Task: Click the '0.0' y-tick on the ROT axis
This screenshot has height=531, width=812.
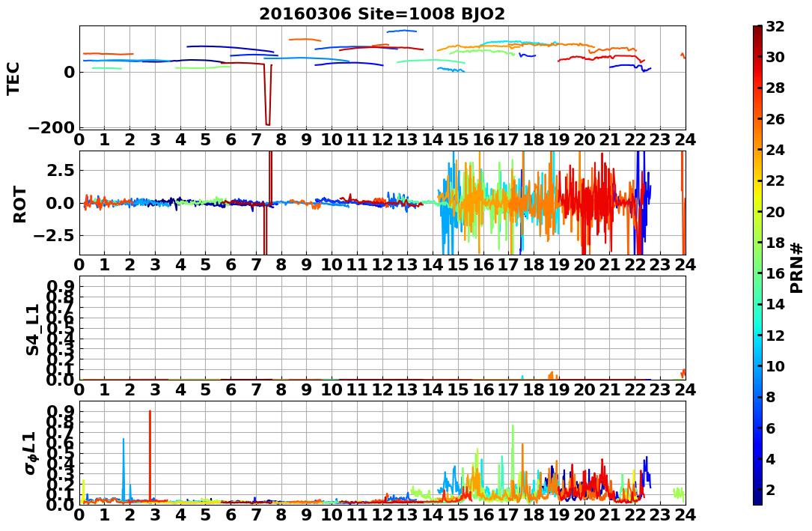Action: pos(61,203)
